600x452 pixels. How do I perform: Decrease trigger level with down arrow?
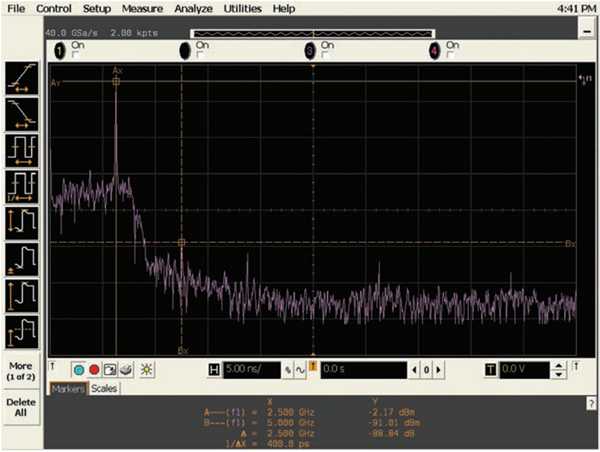[x=558, y=374]
